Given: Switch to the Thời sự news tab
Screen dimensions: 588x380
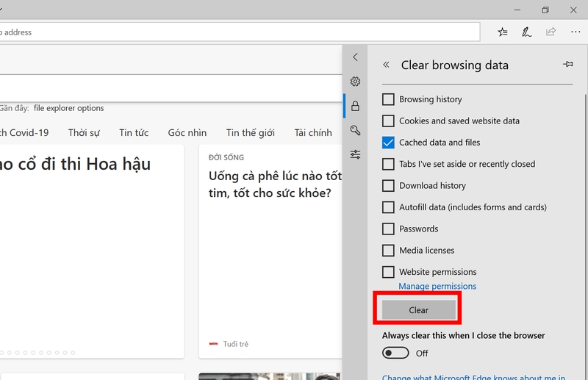Looking at the screenshot, I should (84, 132).
